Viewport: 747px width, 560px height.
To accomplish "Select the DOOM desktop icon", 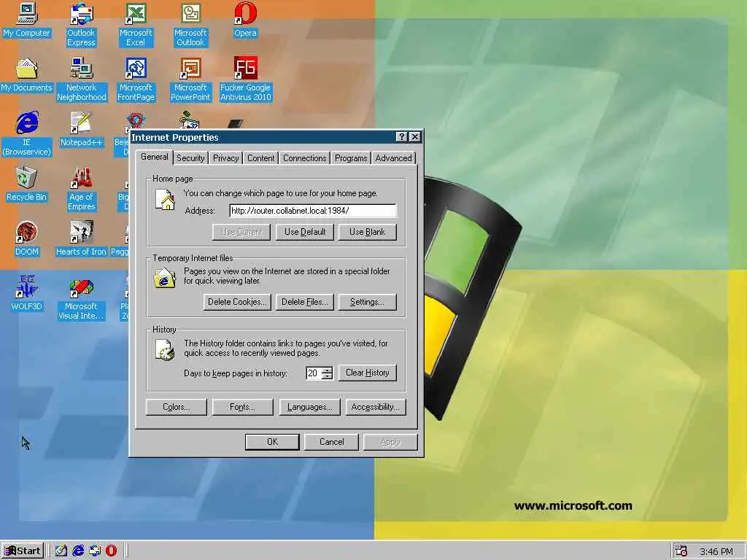I will [27, 238].
